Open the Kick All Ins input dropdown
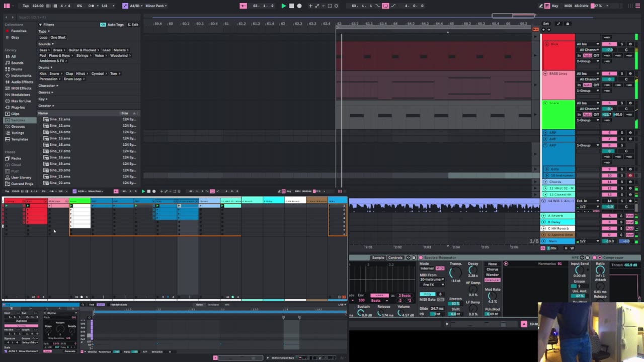Viewport: 644px width, 362px height. (x=588, y=44)
